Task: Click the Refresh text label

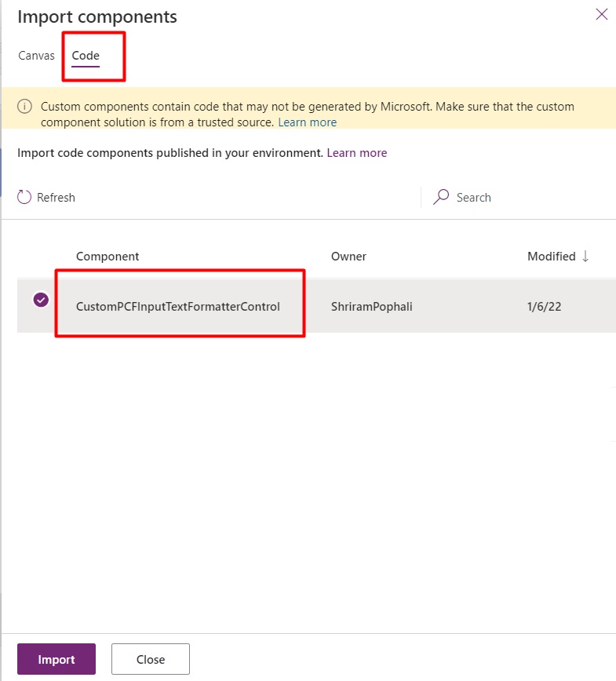Action: pos(56,198)
